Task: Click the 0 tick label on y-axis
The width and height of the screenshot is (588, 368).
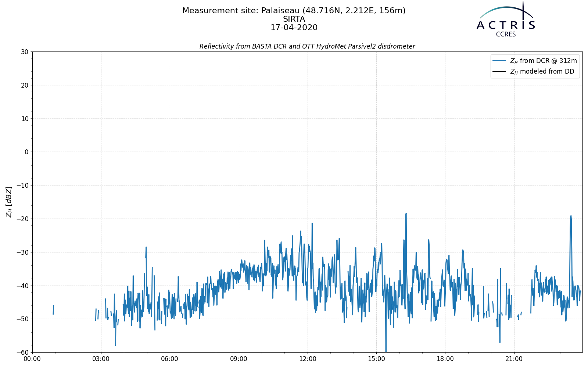Action: 26,152
